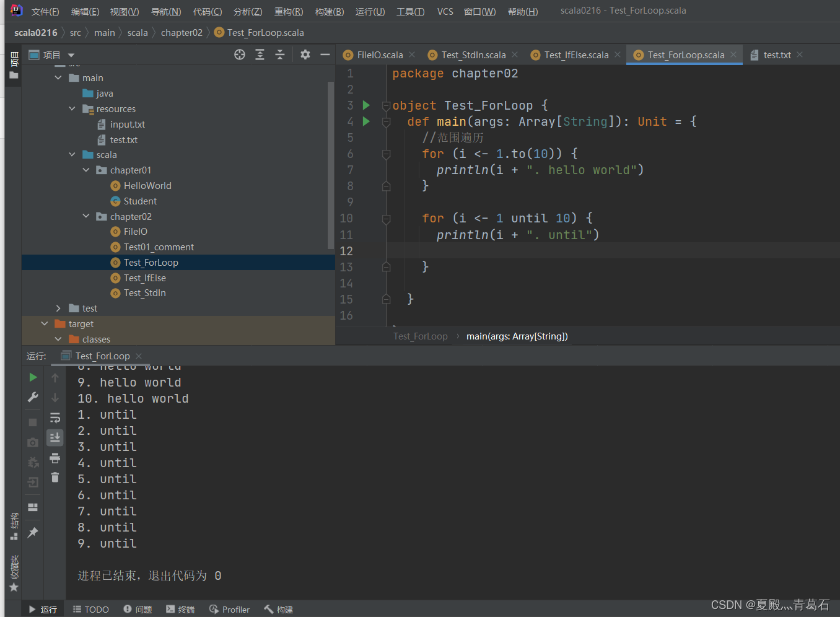Open the 终端 terminal tool window
This screenshot has height=617, width=840.
point(180,609)
